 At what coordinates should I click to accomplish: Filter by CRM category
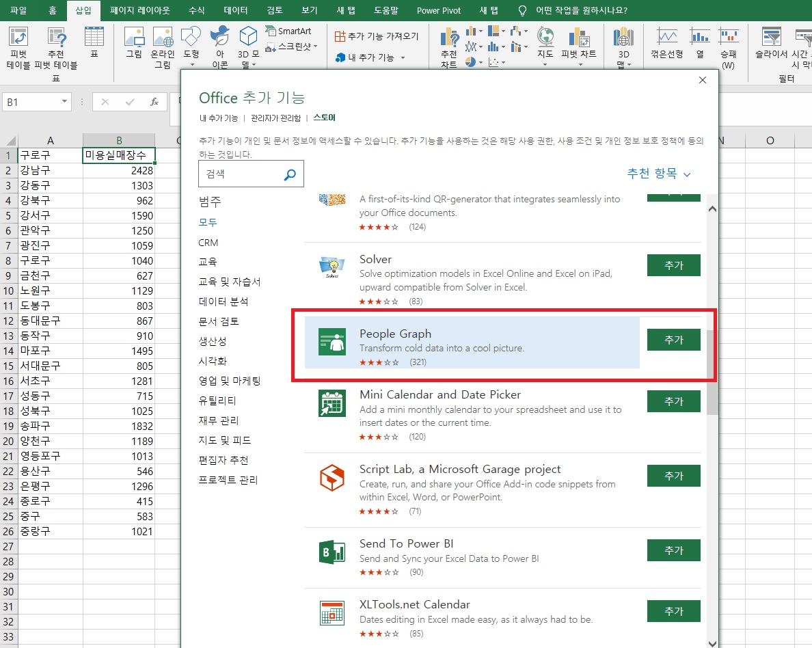pos(208,243)
